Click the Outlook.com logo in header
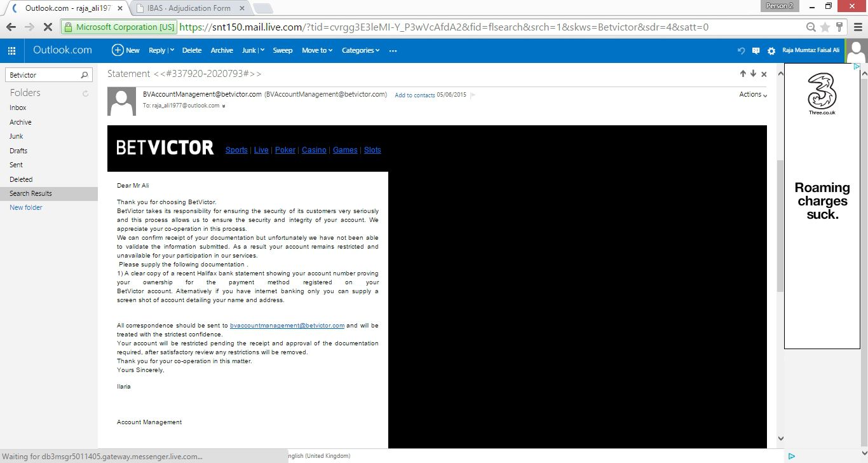Screen dimensions: 868x463 coord(62,50)
